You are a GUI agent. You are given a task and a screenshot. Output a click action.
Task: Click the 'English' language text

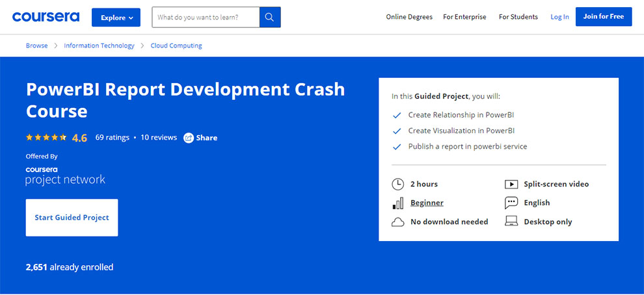[x=537, y=203]
